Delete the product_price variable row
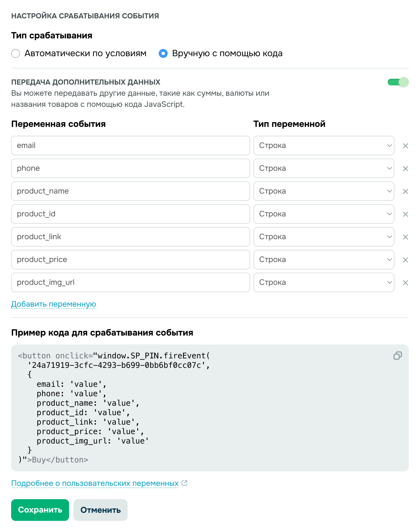This screenshot has height=532, width=420. (405, 260)
